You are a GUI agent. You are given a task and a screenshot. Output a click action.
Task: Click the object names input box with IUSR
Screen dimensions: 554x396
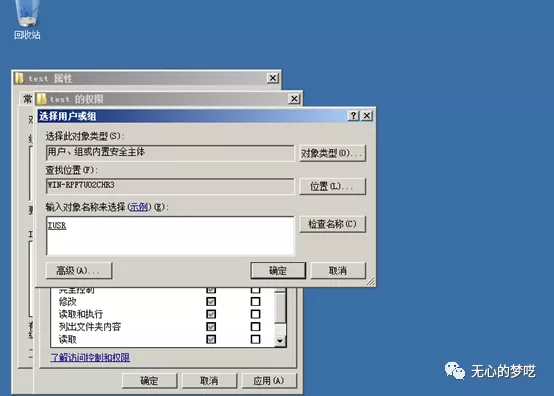pos(170,236)
